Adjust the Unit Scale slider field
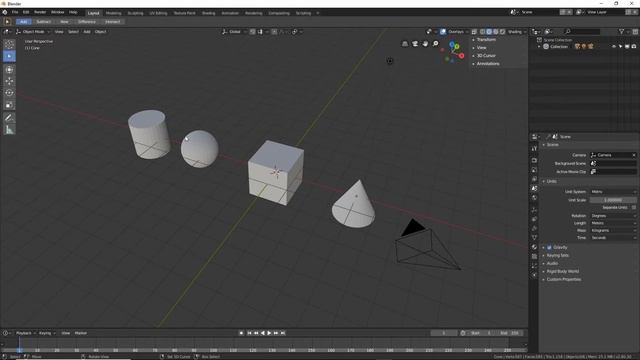640x360 pixels. [613, 200]
